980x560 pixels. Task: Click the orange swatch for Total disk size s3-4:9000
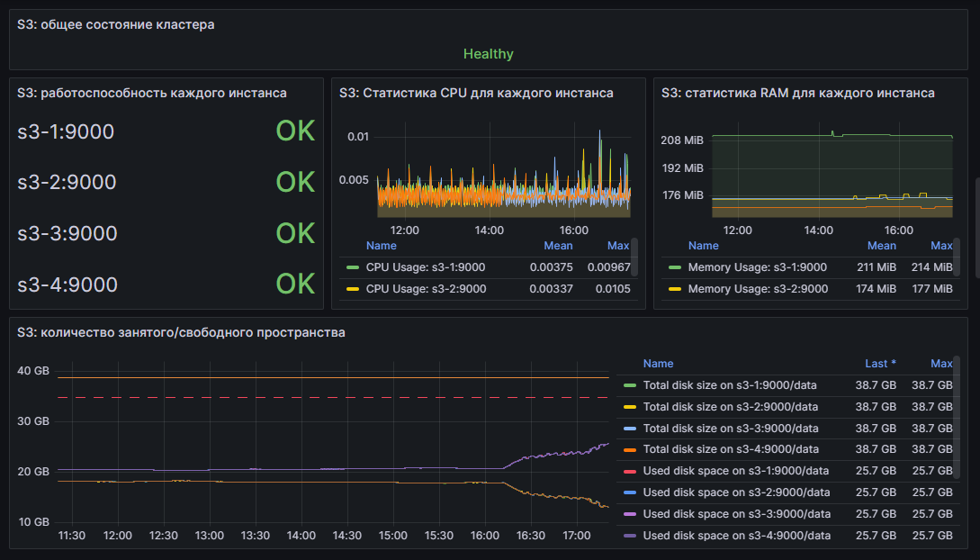[630, 449]
